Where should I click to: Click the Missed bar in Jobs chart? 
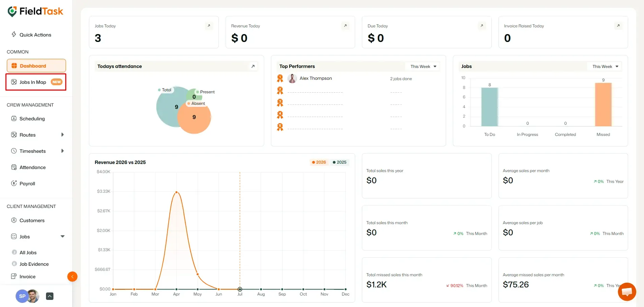point(603,104)
